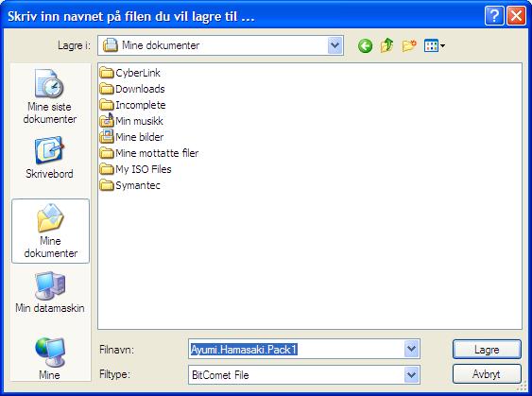The image size is (532, 396).
Task: Select the Symantec folder
Action: pyautogui.click(x=130, y=185)
